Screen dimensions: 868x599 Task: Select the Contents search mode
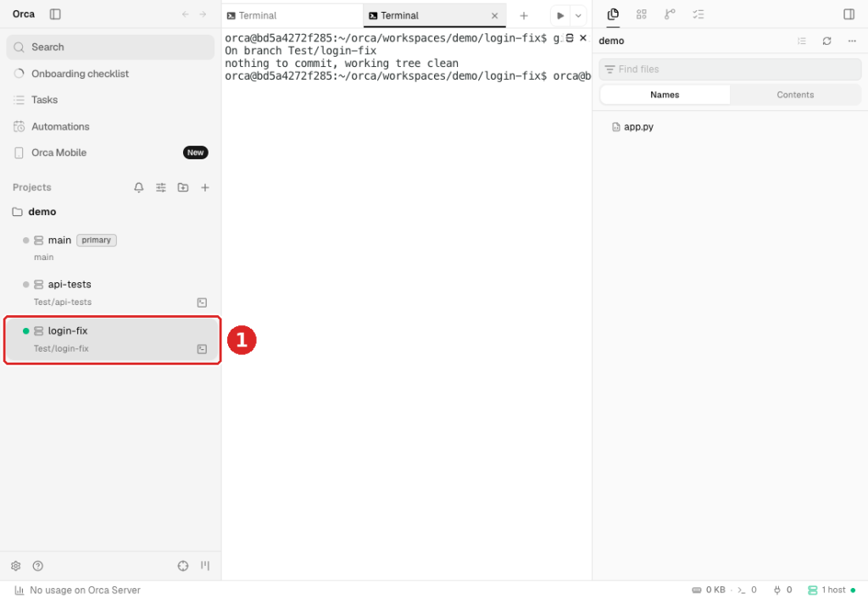(x=795, y=95)
